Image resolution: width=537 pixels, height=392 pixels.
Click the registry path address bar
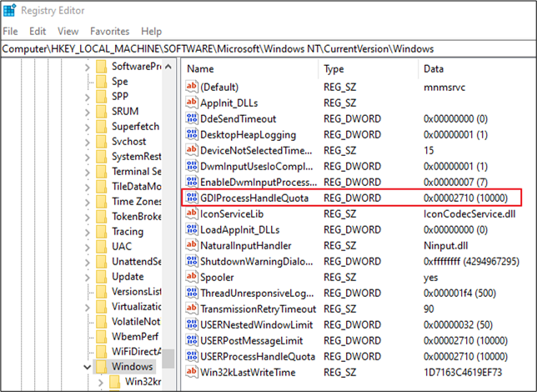pos(268,49)
